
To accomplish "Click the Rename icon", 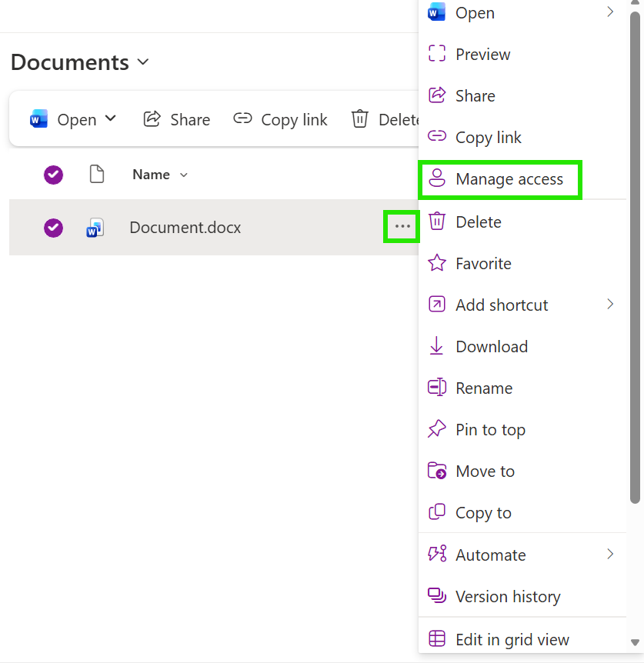I will pyautogui.click(x=437, y=387).
